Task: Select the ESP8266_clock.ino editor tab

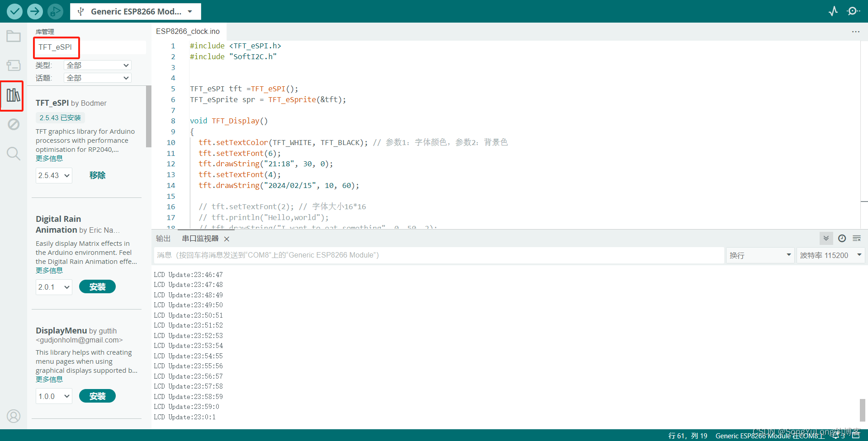Action: point(188,31)
